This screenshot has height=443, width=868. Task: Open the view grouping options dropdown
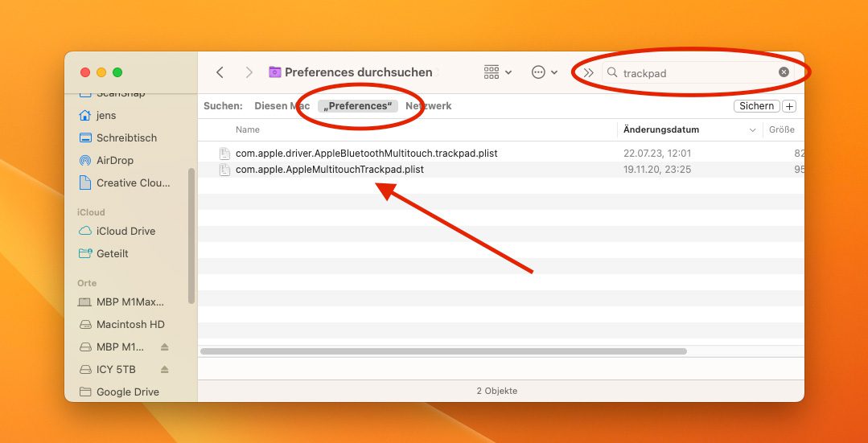click(497, 72)
